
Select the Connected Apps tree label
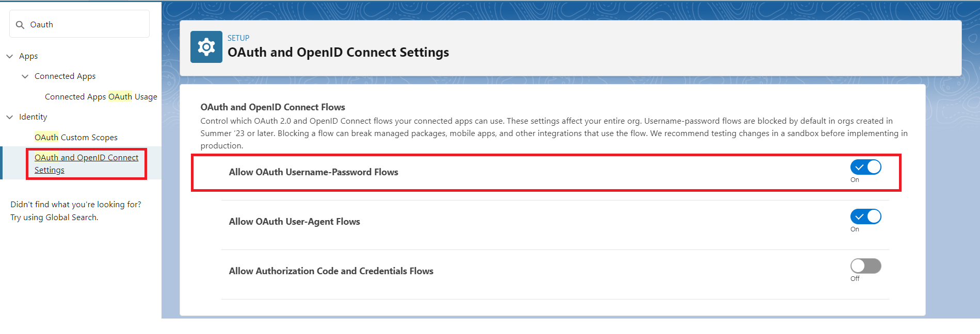click(65, 76)
